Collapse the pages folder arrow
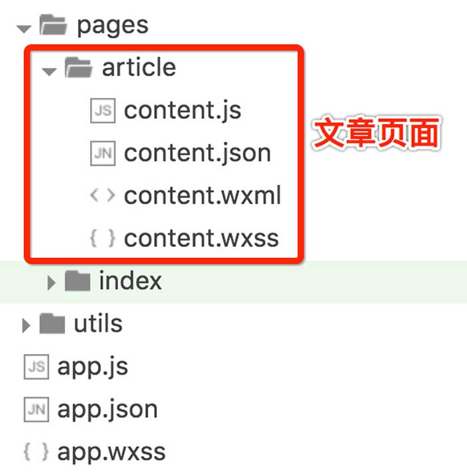467x476 pixels. (24, 29)
